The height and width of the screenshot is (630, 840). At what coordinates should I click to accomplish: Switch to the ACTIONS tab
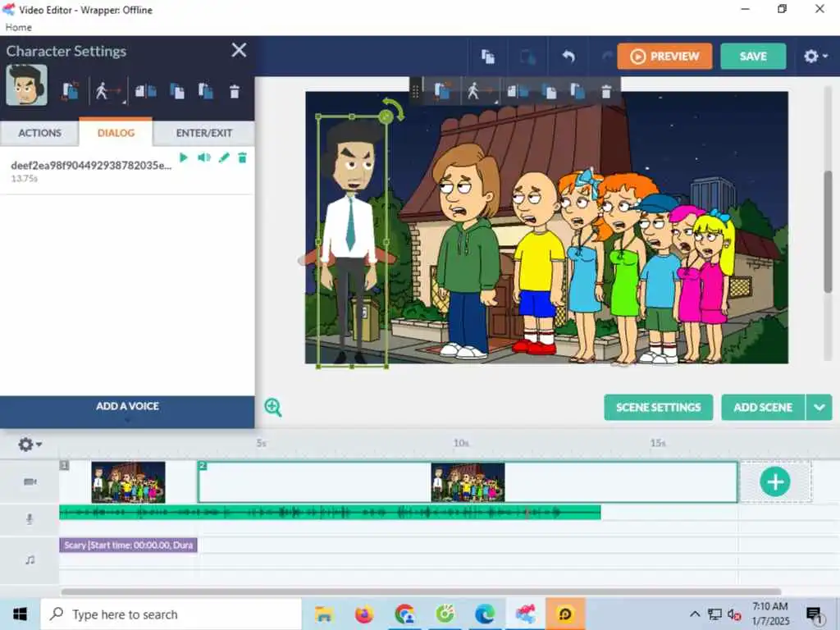(x=39, y=133)
